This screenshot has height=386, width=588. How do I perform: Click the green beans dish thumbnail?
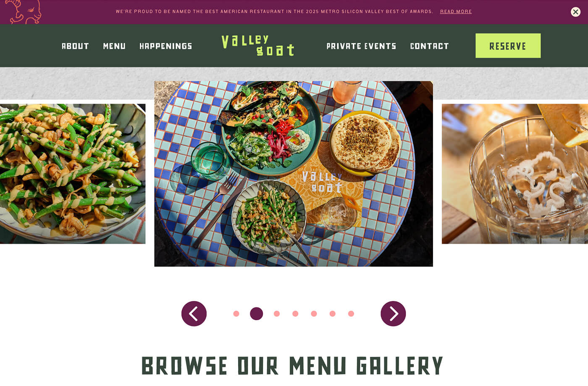coord(73,174)
